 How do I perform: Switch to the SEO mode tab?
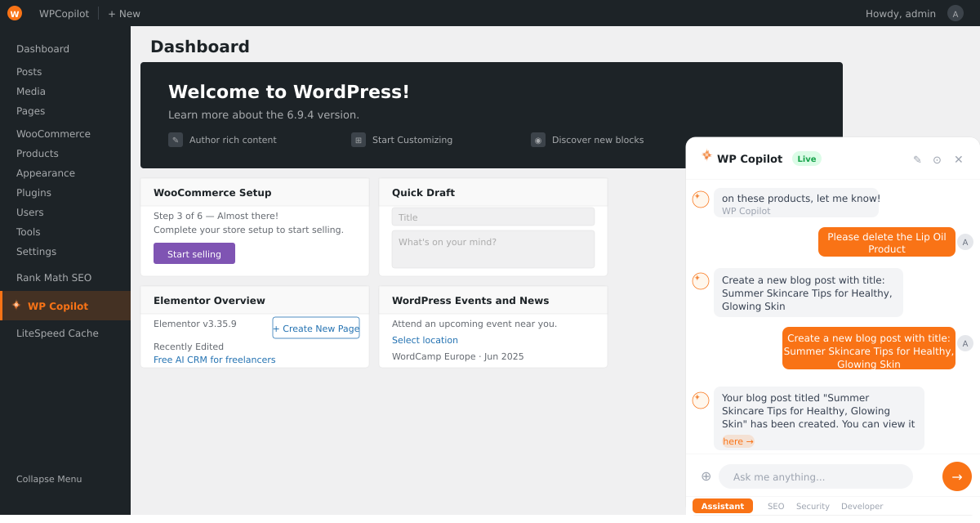coord(776,506)
